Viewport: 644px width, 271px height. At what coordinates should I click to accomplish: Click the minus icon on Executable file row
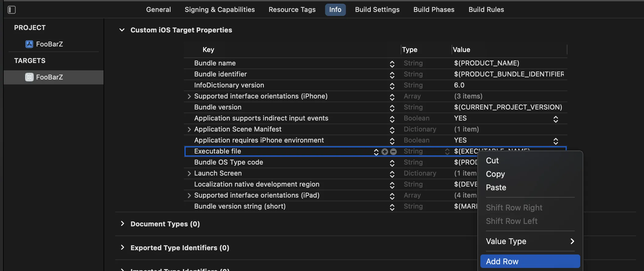393,152
